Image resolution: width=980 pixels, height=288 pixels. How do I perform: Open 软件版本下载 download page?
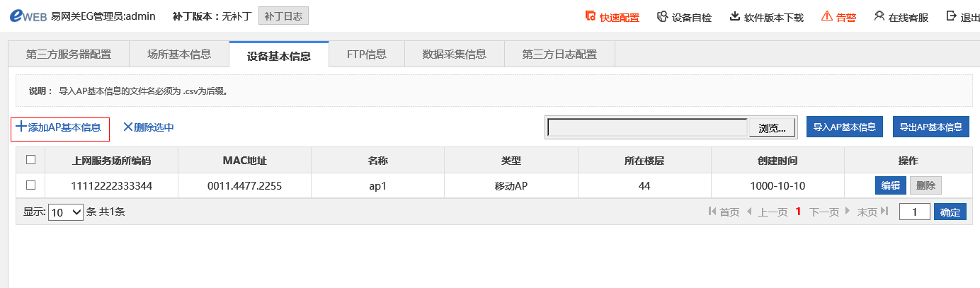[766, 17]
